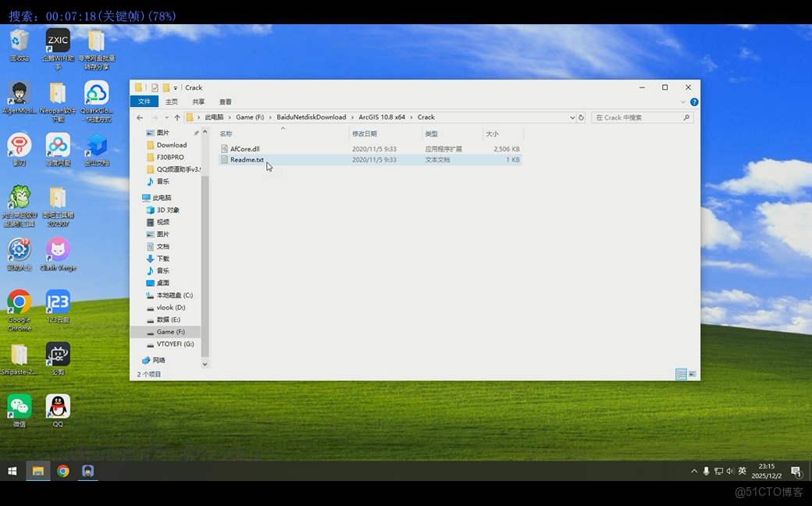The image size is (812, 506).
Task: Click the Crack search input field
Action: [636, 118]
